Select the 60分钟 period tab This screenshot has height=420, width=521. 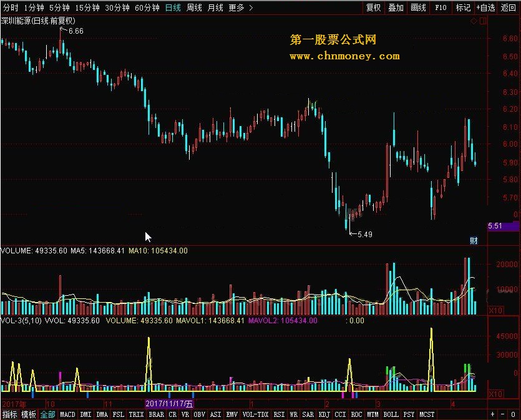147,7
